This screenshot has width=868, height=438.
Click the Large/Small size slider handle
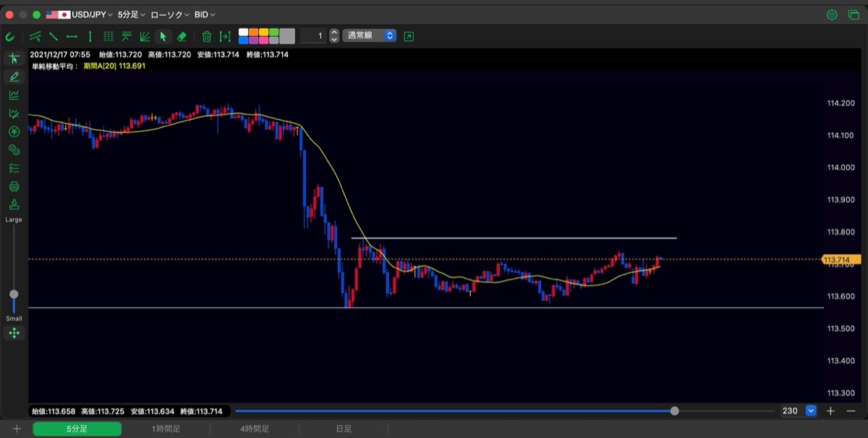click(14, 295)
